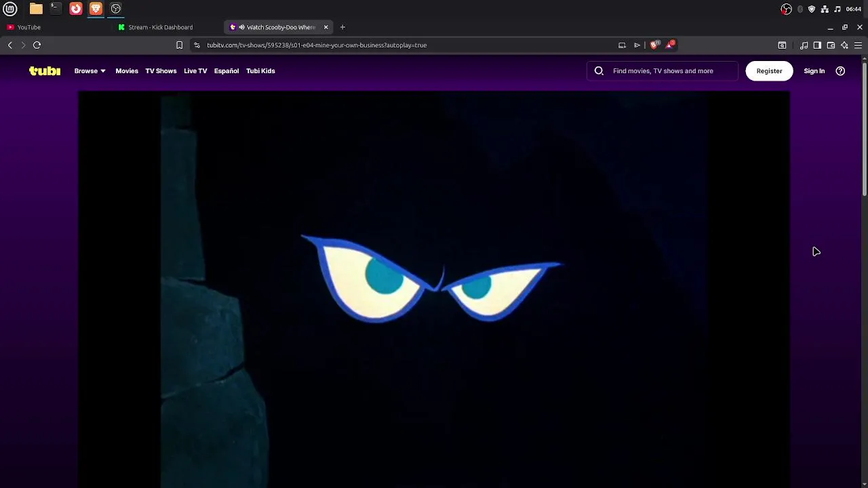
Task: Go back to previous page
Action: [9, 45]
